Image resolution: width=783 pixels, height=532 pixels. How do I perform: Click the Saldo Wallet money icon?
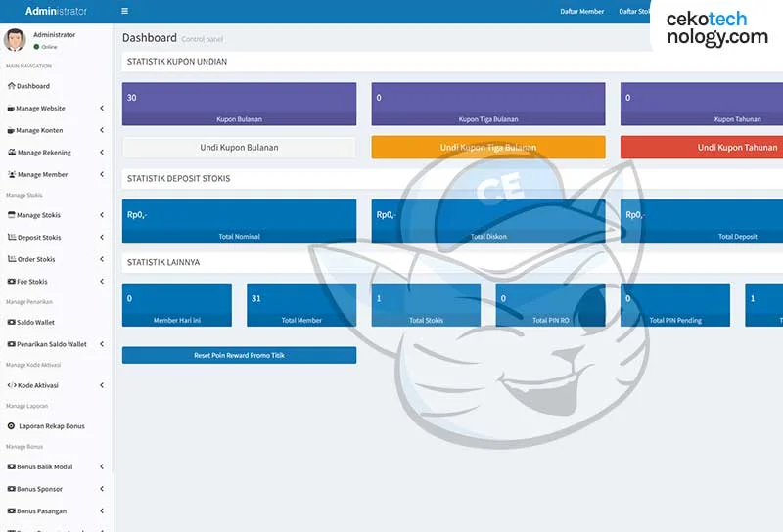coord(11,323)
